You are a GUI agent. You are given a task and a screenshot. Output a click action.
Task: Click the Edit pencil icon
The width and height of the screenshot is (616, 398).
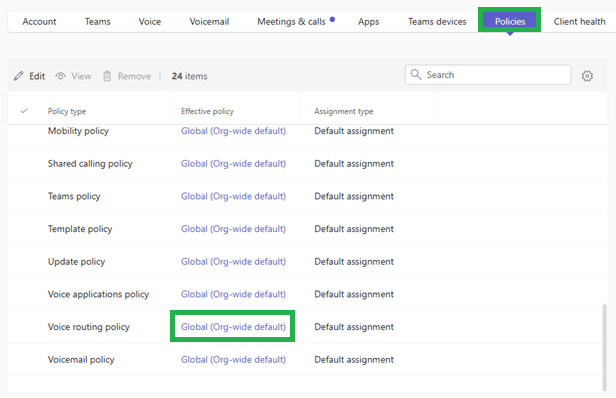click(x=18, y=76)
